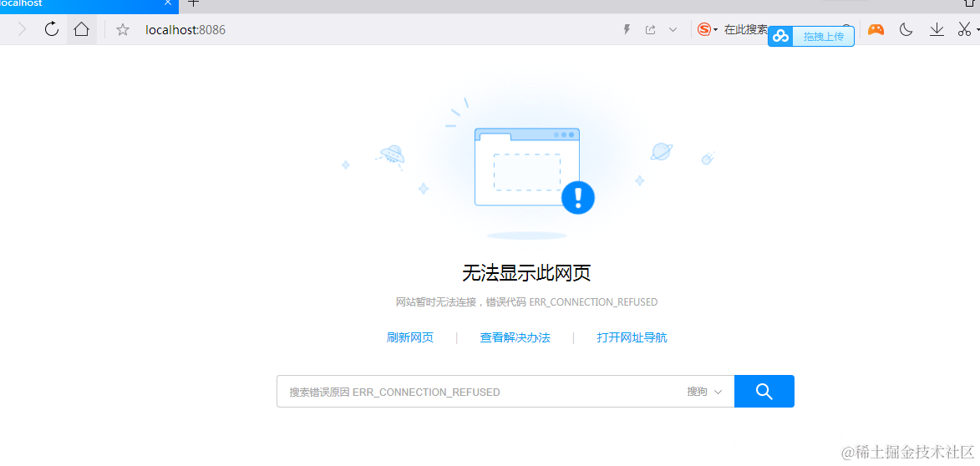Click the forward navigation arrow

[x=23, y=29]
